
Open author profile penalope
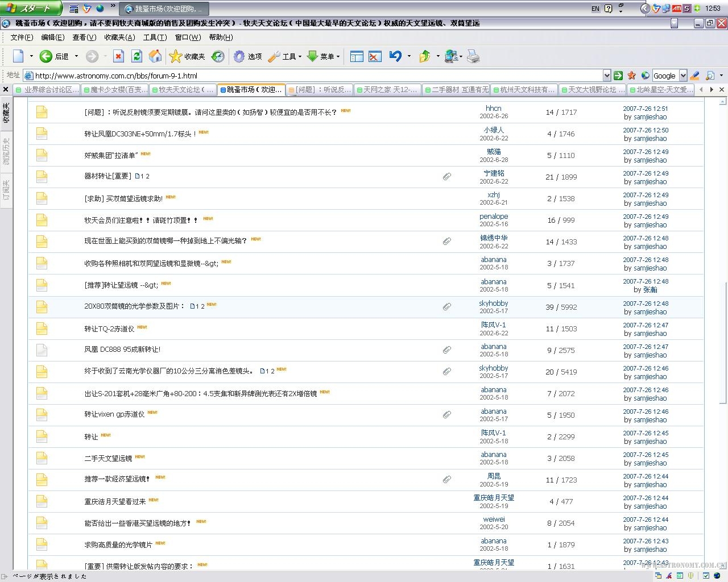pyautogui.click(x=493, y=216)
